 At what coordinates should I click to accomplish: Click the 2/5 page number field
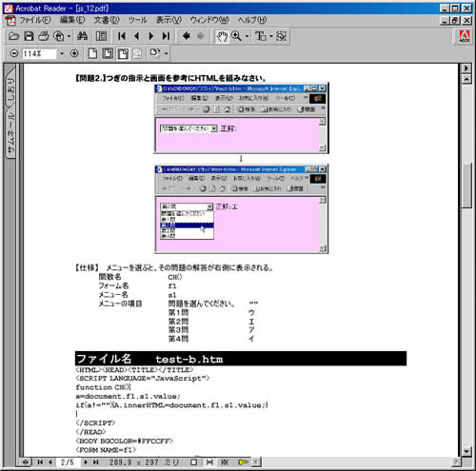[68, 462]
